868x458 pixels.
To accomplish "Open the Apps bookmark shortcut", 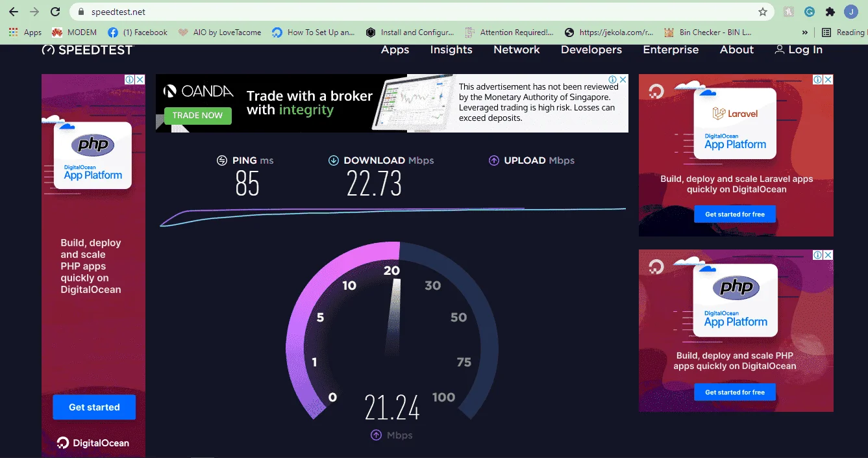I will [25, 32].
